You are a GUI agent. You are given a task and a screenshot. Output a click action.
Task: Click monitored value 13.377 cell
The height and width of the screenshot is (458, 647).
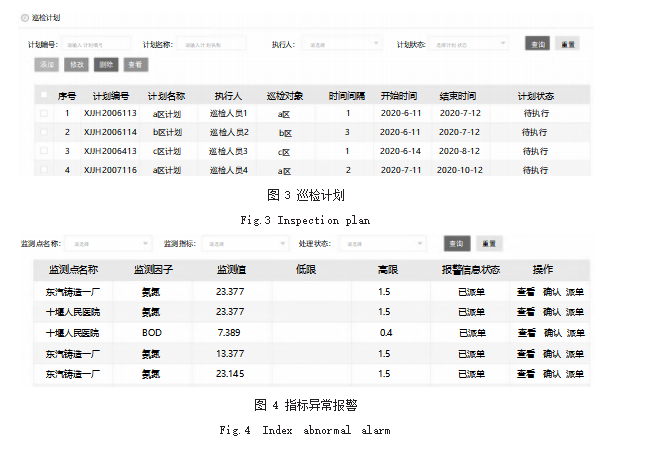(230, 354)
